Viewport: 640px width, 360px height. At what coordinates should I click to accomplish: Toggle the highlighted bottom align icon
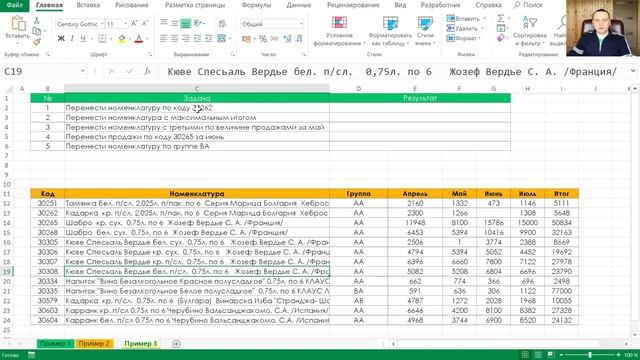[x=185, y=23]
